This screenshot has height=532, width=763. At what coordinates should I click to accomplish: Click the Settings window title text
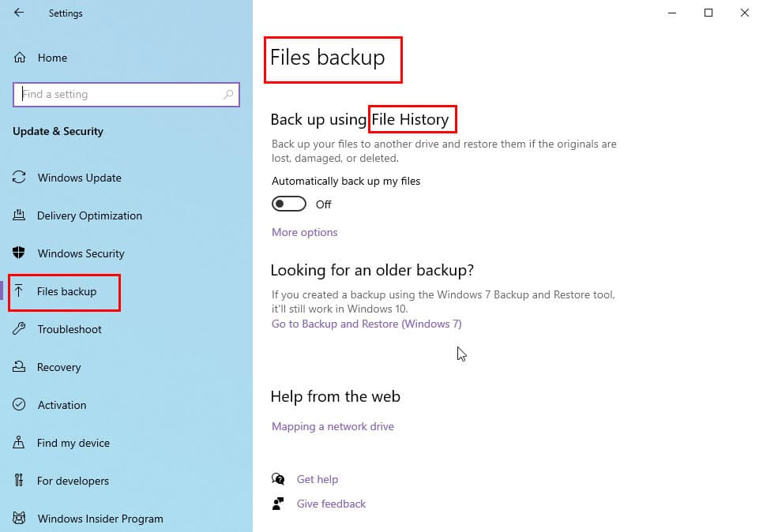pyautogui.click(x=66, y=13)
